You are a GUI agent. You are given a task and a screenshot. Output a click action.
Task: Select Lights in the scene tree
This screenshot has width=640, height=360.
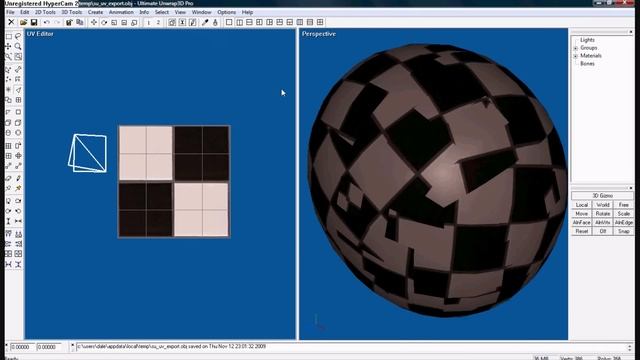pyautogui.click(x=587, y=40)
